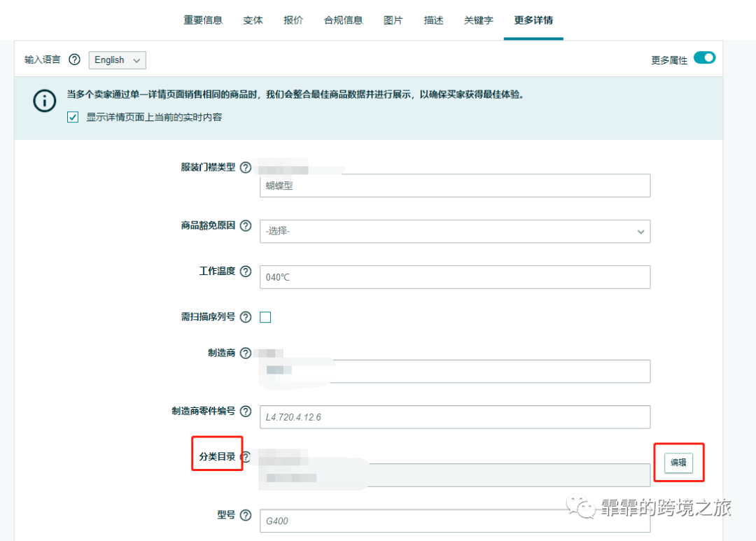This screenshot has width=756, height=541.
Task: Open the 图片 tab
Action: pyautogui.click(x=393, y=20)
